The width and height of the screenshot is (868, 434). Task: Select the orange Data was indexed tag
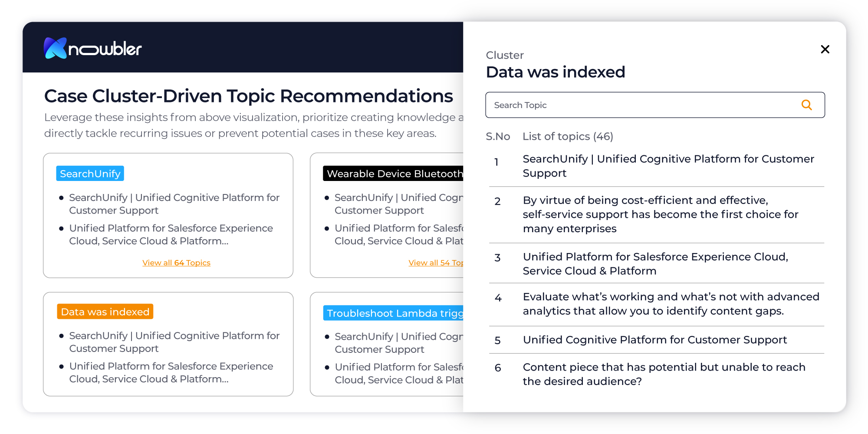[105, 312]
